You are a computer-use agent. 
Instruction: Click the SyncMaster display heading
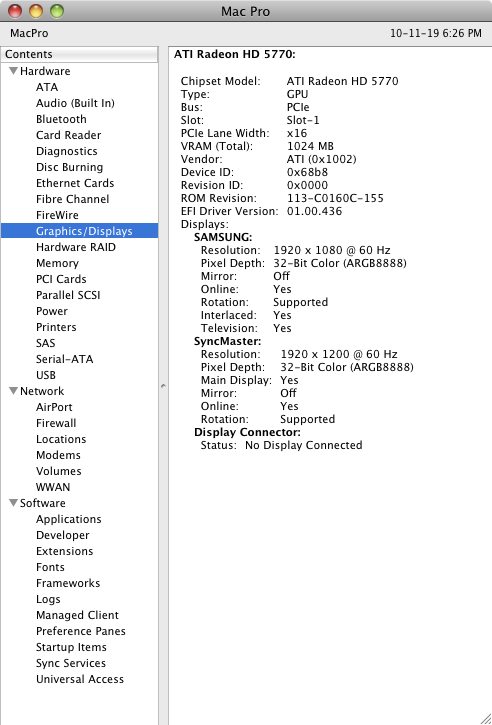click(228, 341)
